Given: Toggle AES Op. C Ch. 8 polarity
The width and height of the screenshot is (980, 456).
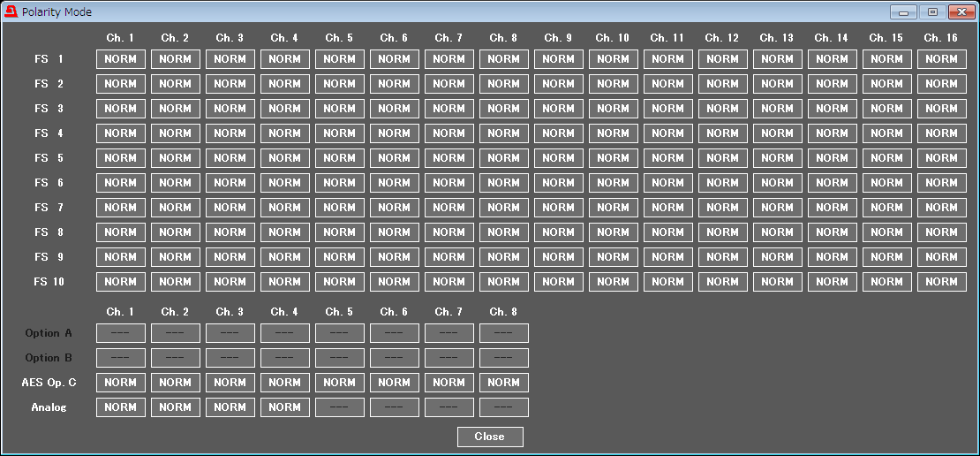Looking at the screenshot, I should [x=504, y=383].
